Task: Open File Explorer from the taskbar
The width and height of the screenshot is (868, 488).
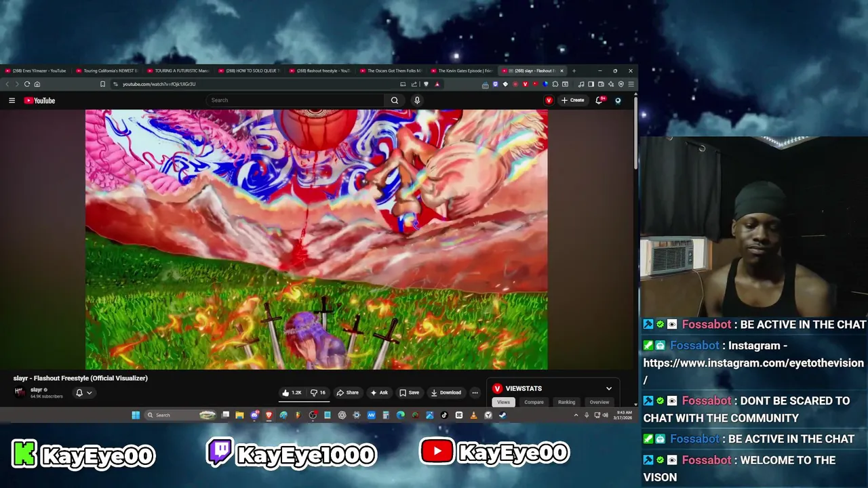Action: (x=239, y=415)
